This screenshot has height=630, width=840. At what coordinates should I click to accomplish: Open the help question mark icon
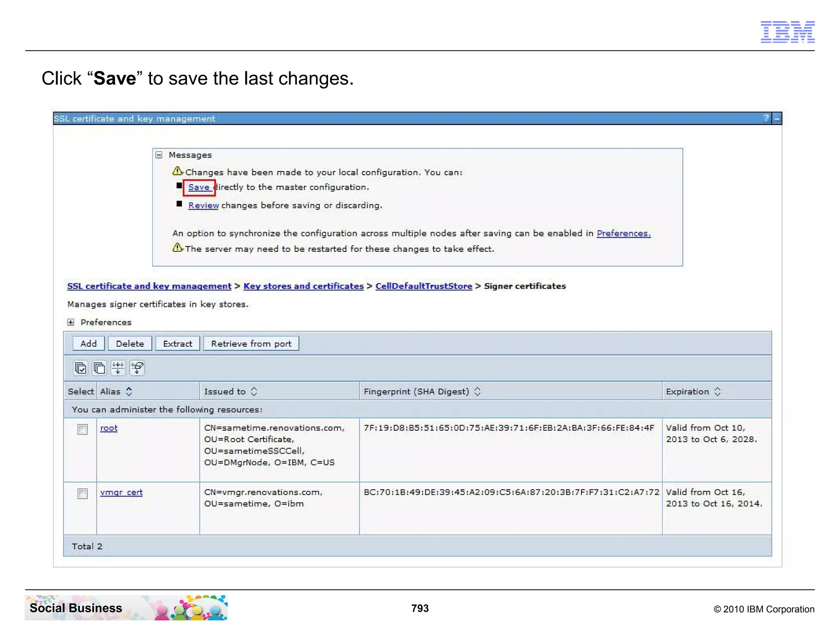point(766,119)
